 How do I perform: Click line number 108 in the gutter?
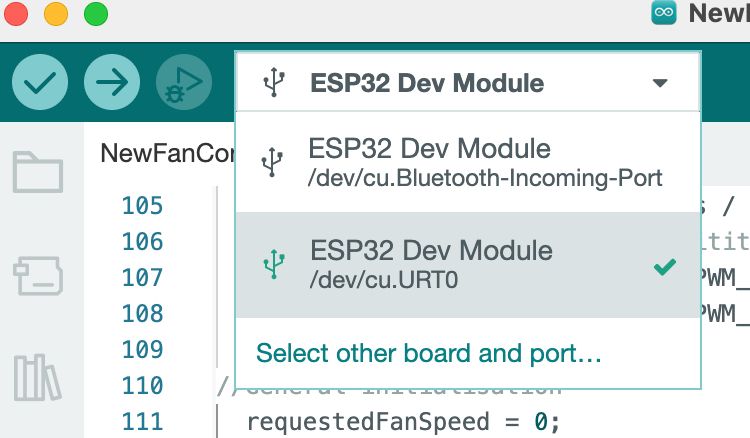coord(143,314)
